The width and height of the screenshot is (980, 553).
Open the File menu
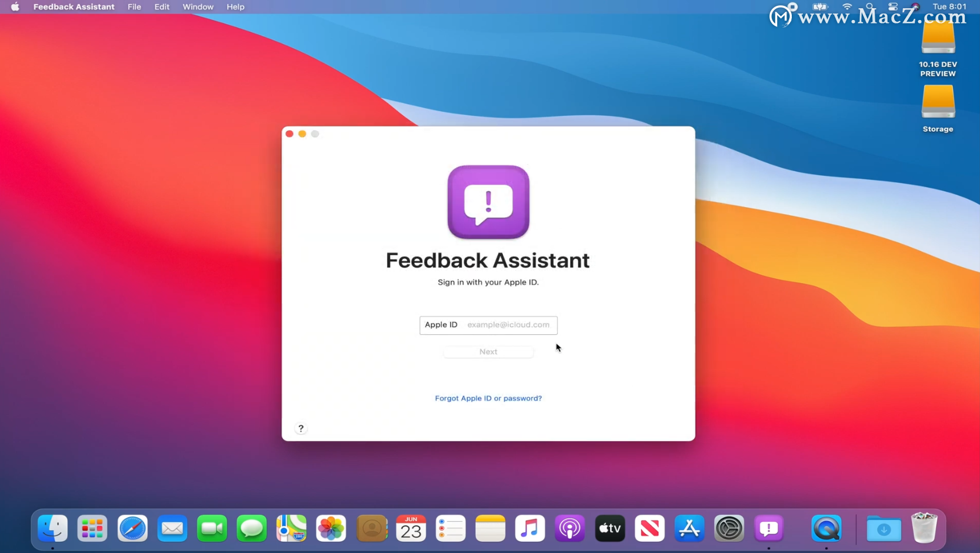pos(134,7)
